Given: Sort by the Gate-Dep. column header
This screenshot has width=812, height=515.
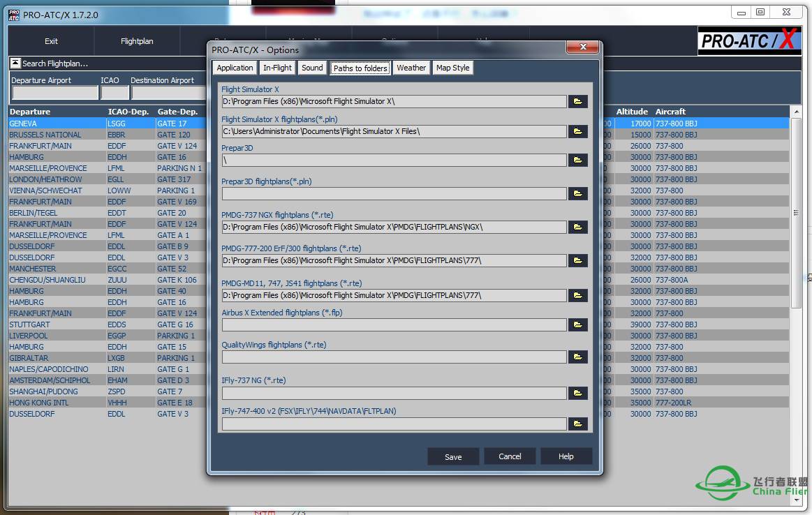Looking at the screenshot, I should pos(177,111).
